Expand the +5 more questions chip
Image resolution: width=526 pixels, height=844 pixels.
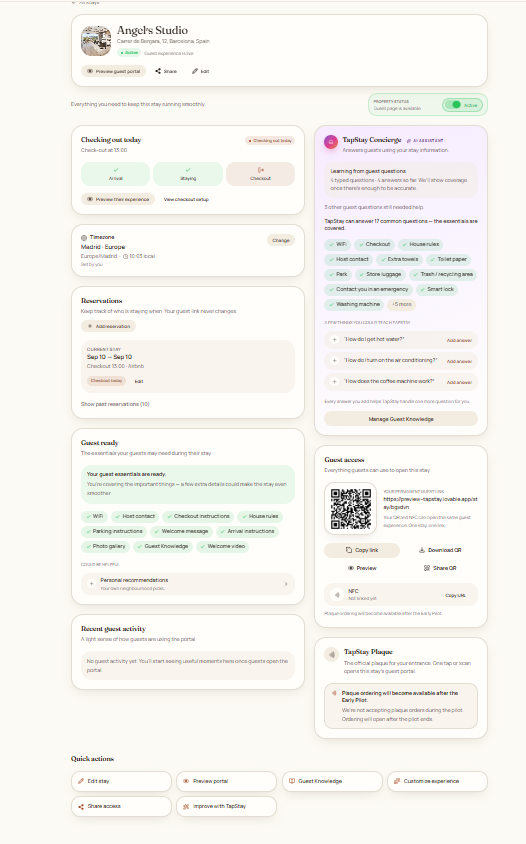tap(402, 305)
